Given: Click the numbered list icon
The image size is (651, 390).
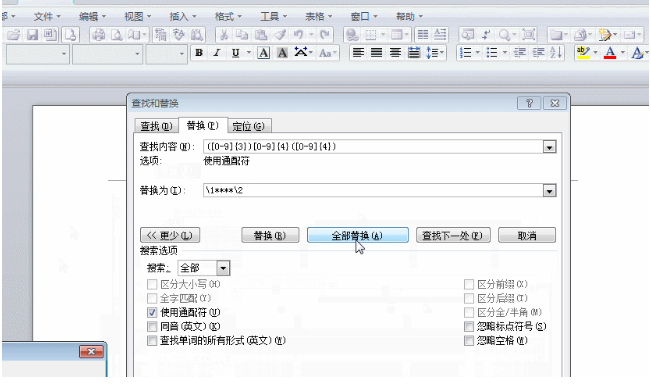Looking at the screenshot, I should point(466,53).
